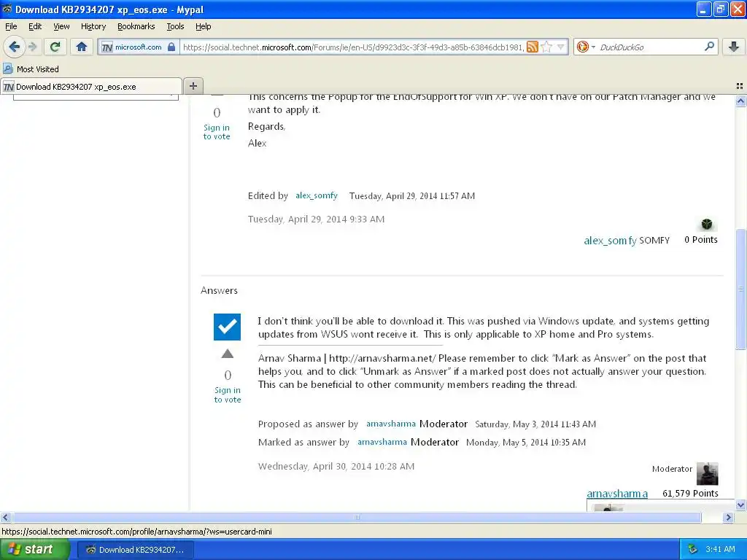This screenshot has height=560, width=747.
Task: Click arnavsharma's moderator avatar photo
Action: pos(707,473)
